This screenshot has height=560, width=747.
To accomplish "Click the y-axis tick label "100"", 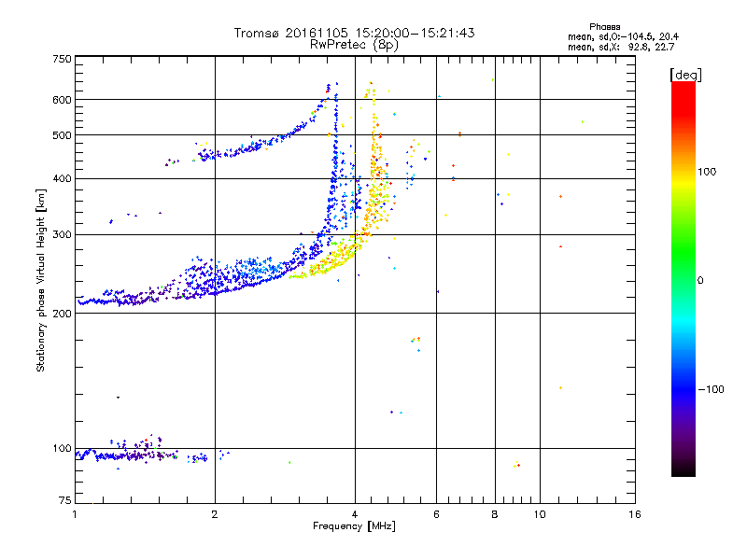I will tap(62, 449).
